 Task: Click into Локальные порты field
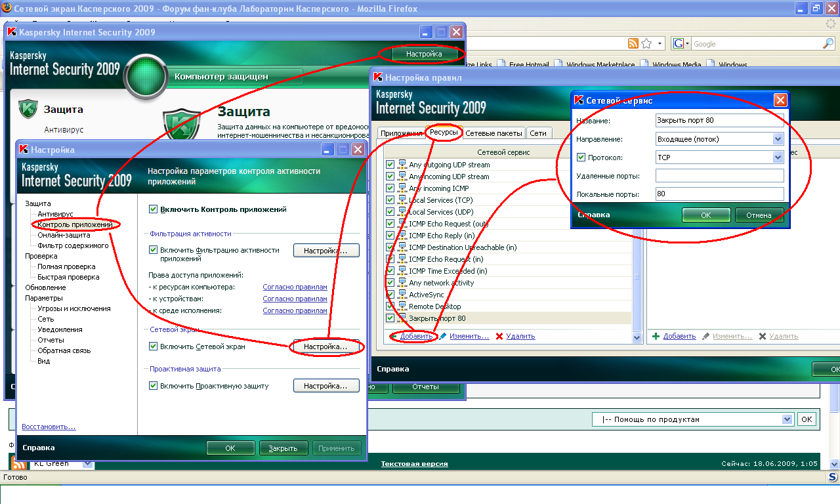pyautogui.click(x=720, y=194)
